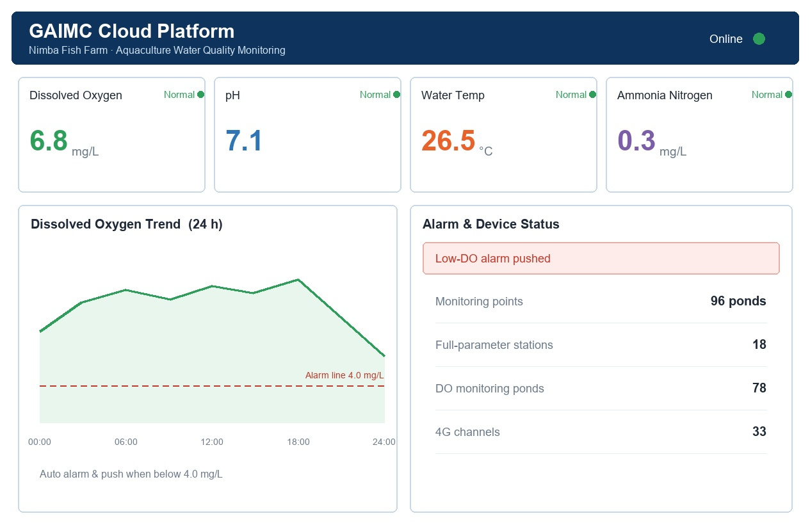Image resolution: width=810 pixels, height=532 pixels.
Task: Click the green trend line peak at 18:00
Action: pyautogui.click(x=298, y=280)
